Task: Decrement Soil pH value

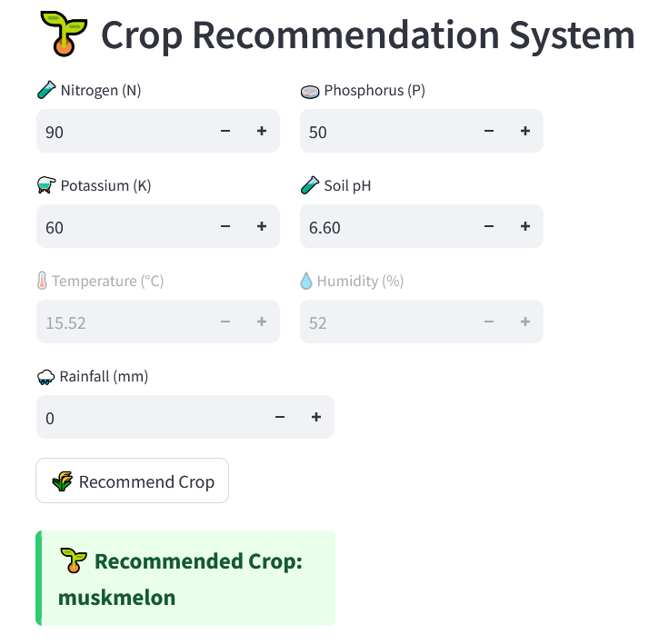Action: pyautogui.click(x=489, y=227)
